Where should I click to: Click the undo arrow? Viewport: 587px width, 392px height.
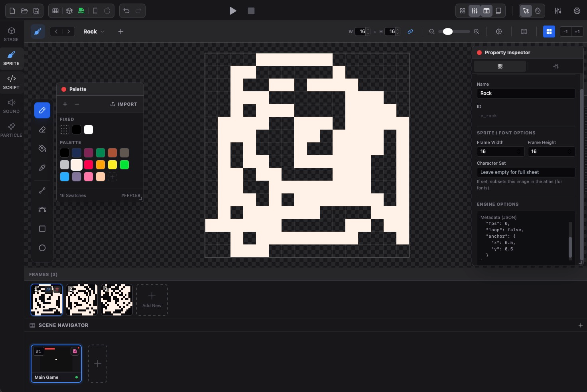(x=126, y=11)
